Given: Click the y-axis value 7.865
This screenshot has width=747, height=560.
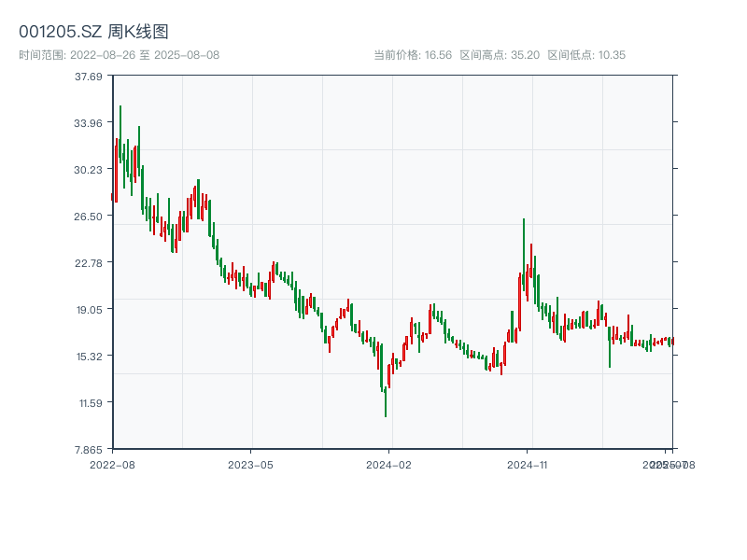Looking at the screenshot, I should point(88,450).
